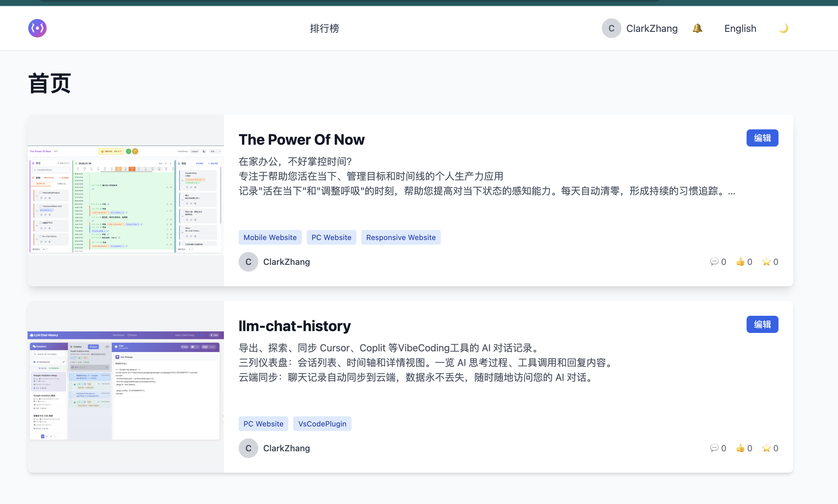
Task: Switch language by clicking English
Action: point(740,28)
